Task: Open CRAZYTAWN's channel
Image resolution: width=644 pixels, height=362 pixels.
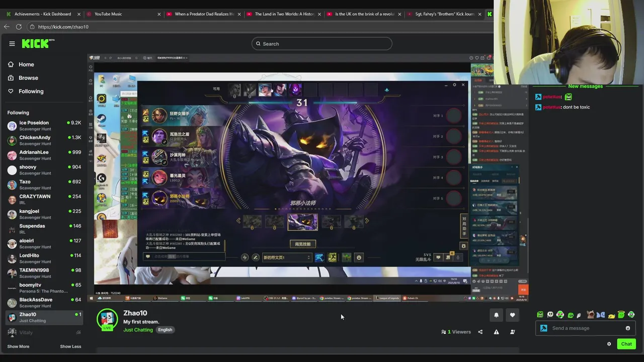Action: tap(44, 199)
